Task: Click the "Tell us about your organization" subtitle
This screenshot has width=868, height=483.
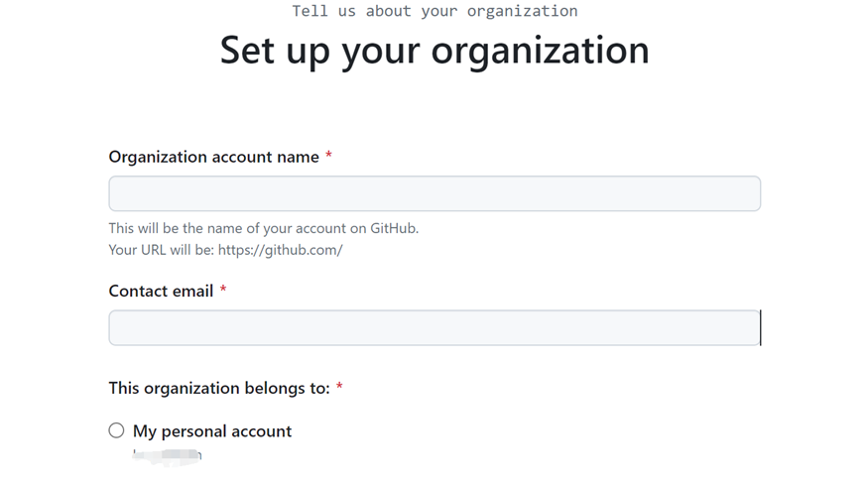Action: pyautogui.click(x=434, y=12)
